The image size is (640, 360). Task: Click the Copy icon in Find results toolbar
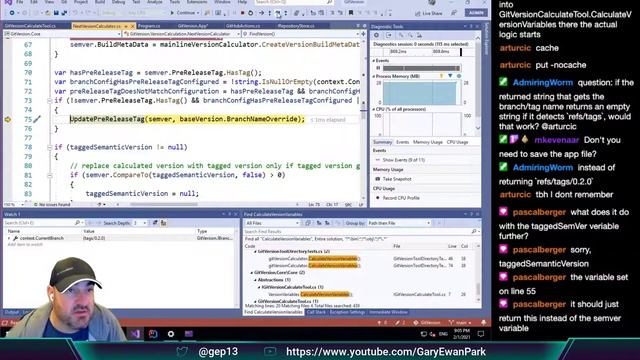coord(308,223)
